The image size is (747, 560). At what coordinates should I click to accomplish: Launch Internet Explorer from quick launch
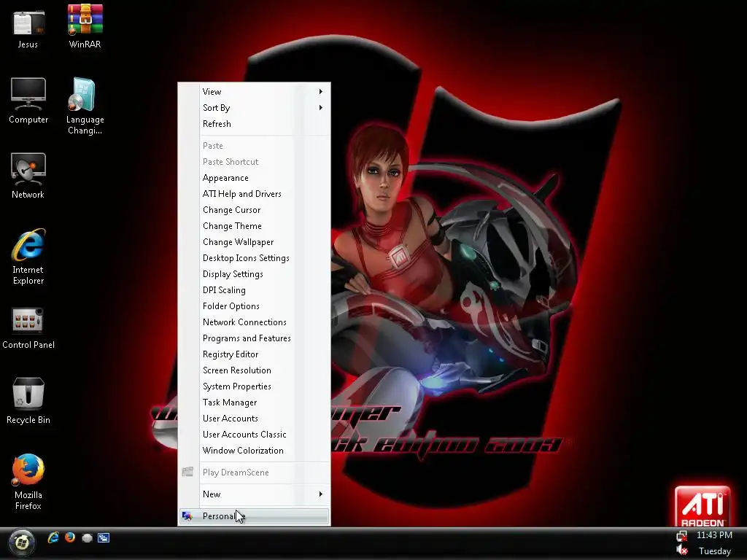point(53,537)
